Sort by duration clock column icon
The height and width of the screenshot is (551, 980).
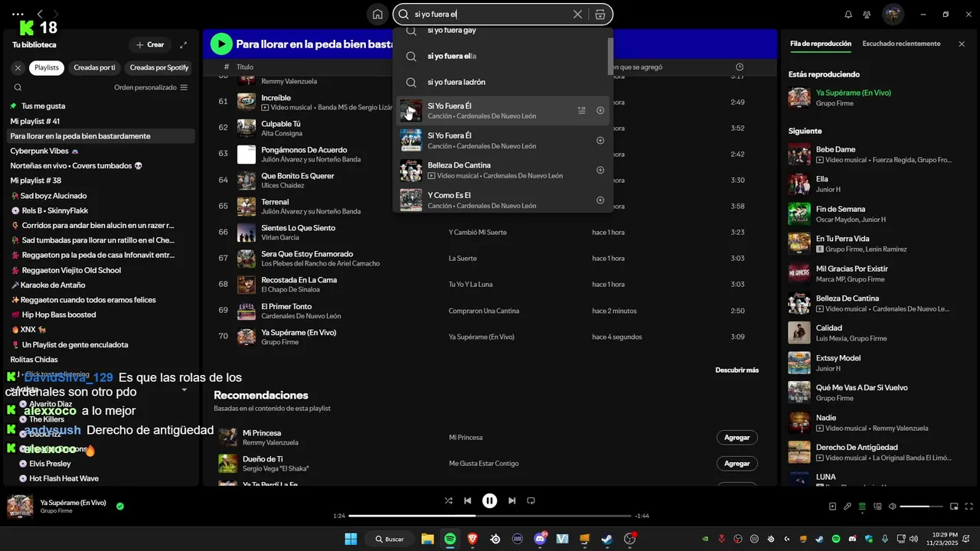(739, 67)
